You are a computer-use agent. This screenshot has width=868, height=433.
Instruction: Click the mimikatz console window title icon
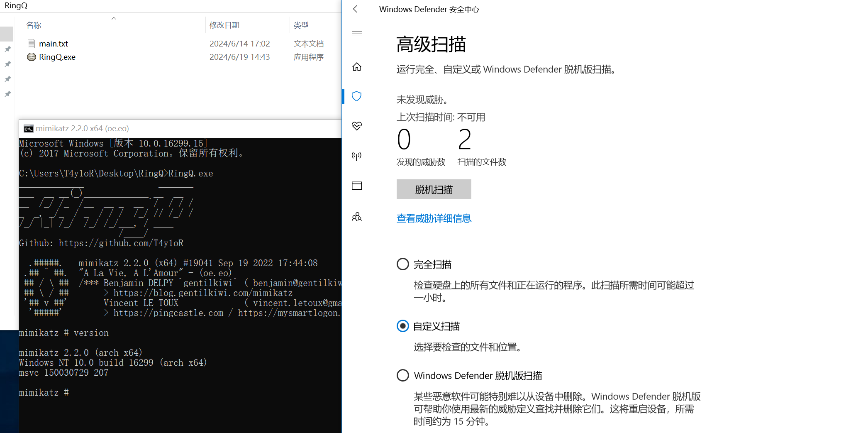click(28, 129)
